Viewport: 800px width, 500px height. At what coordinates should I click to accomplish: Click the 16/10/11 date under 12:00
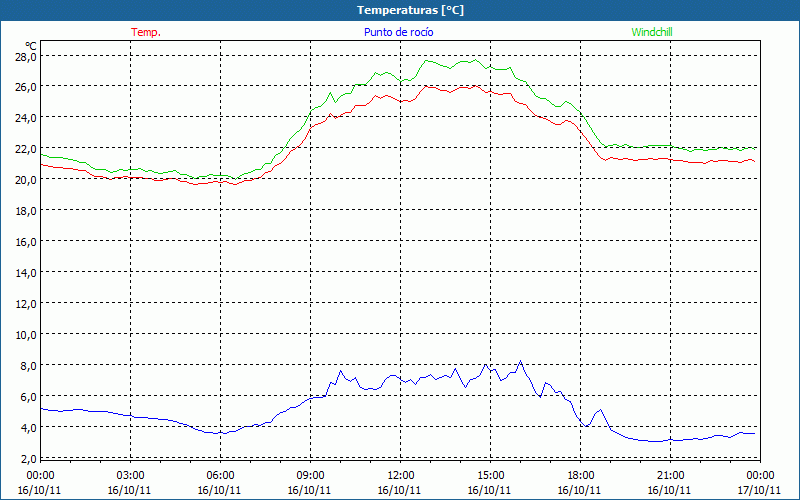point(399,490)
